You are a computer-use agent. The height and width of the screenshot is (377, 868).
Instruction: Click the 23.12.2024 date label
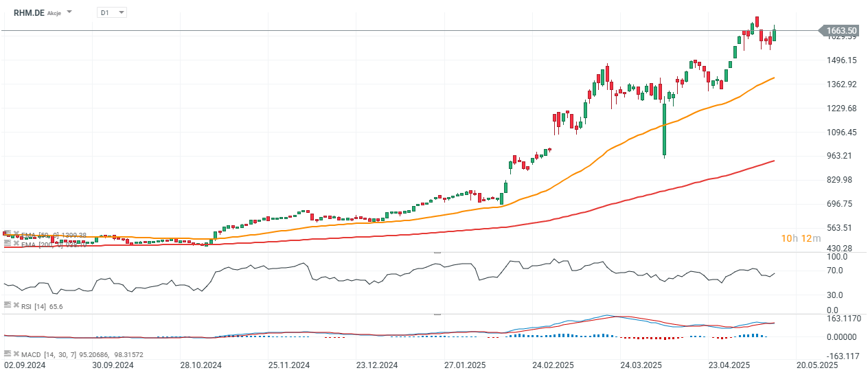377,366
